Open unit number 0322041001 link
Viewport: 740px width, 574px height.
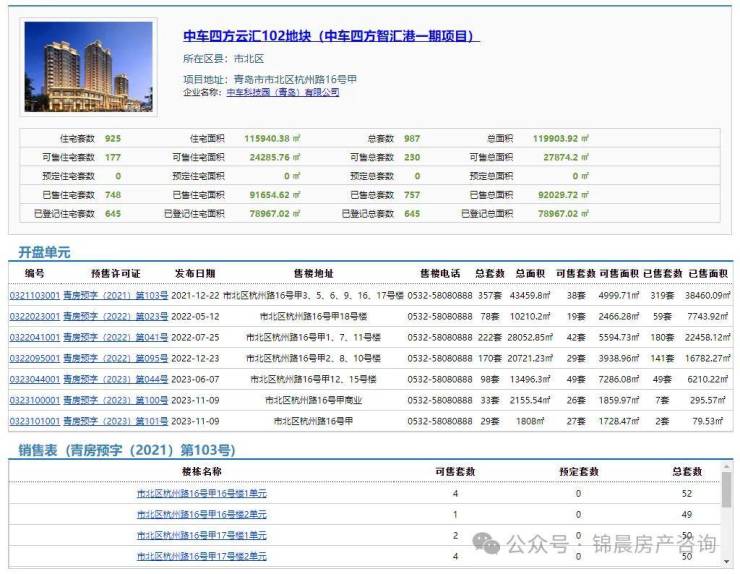pyautogui.click(x=34, y=338)
